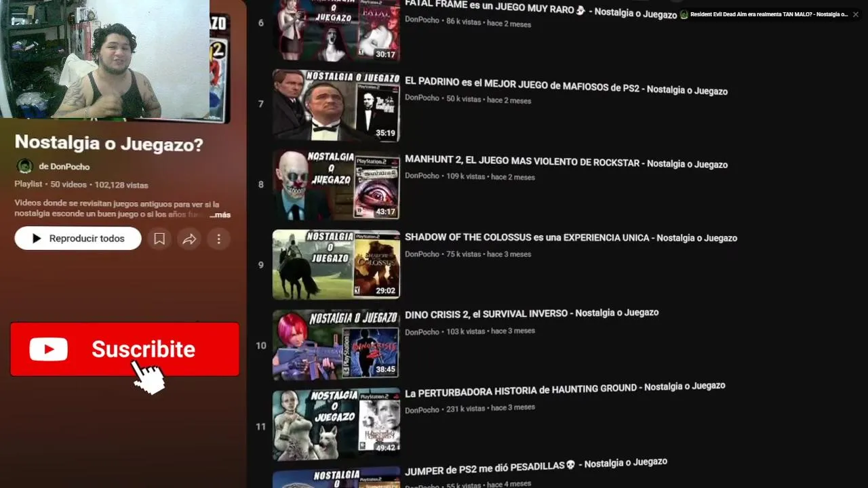This screenshot has height=488, width=868.
Task: Click the 43:17 duration badge
Action: pyautogui.click(x=385, y=211)
